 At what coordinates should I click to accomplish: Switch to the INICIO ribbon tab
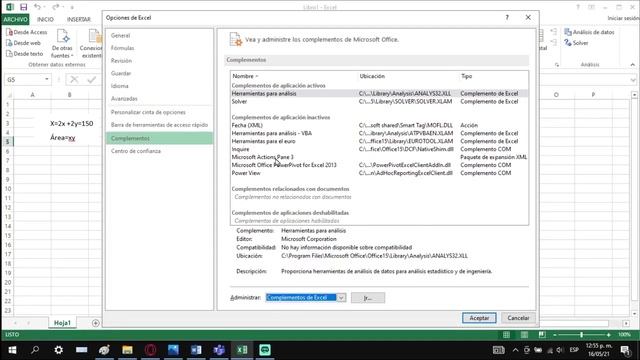coord(45,19)
